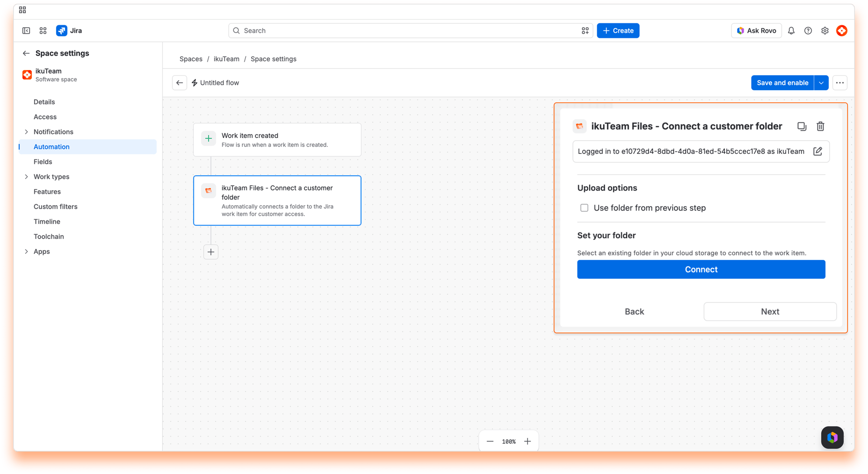This screenshot has width=868, height=474.
Task: Click in the Search field
Action: click(410, 30)
